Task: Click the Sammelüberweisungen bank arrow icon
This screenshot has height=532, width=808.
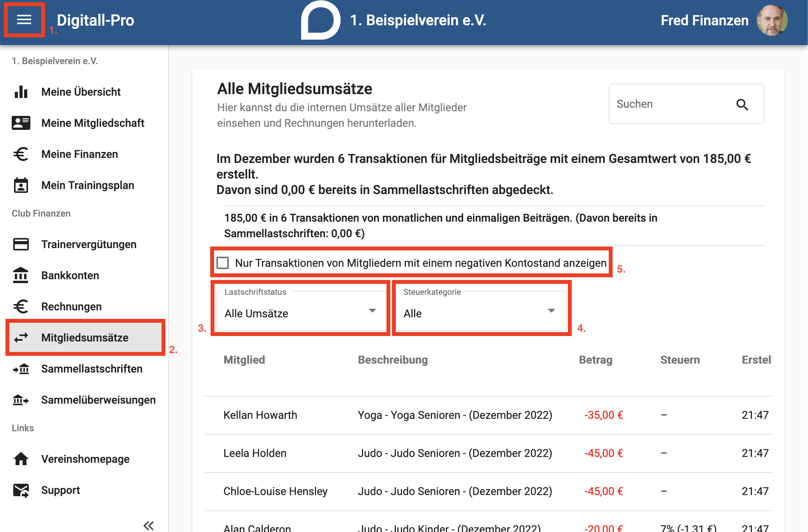Action: 21,400
